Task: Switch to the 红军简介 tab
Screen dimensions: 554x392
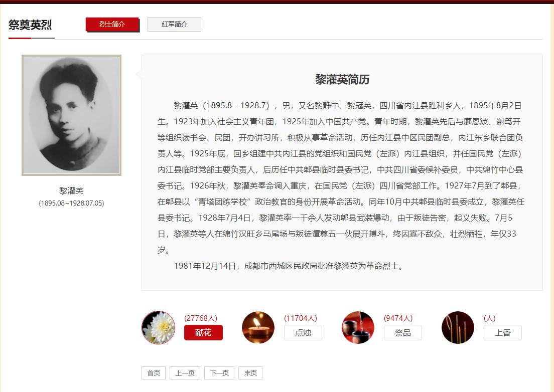Action: click(175, 25)
